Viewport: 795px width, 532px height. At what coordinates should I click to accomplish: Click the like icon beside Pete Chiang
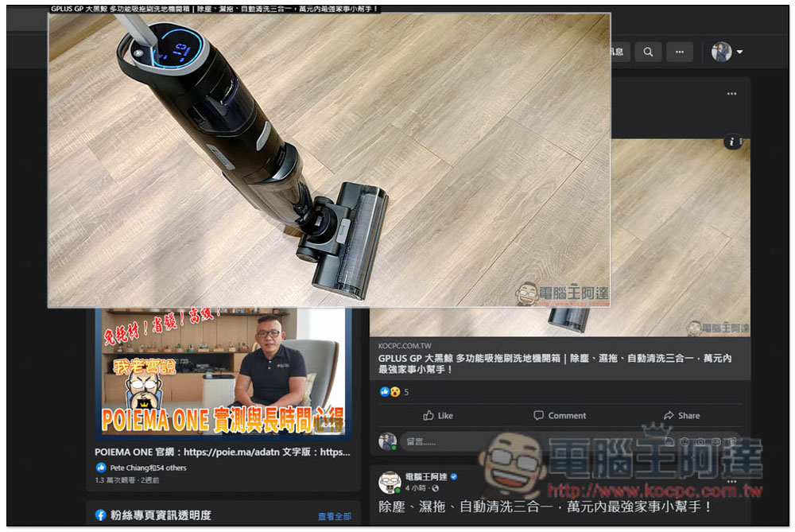point(101,468)
